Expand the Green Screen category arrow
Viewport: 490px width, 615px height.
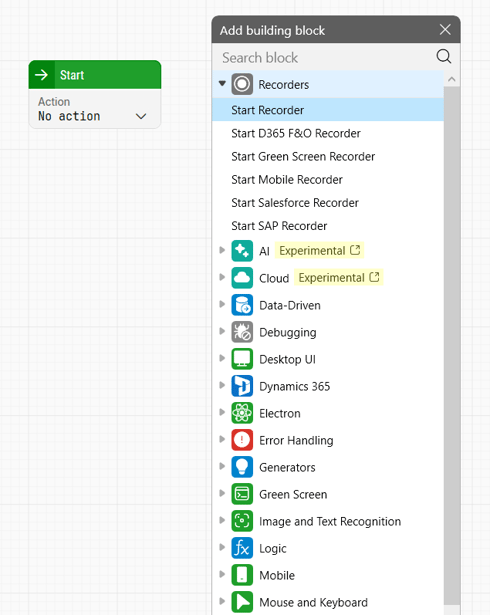[222, 493]
